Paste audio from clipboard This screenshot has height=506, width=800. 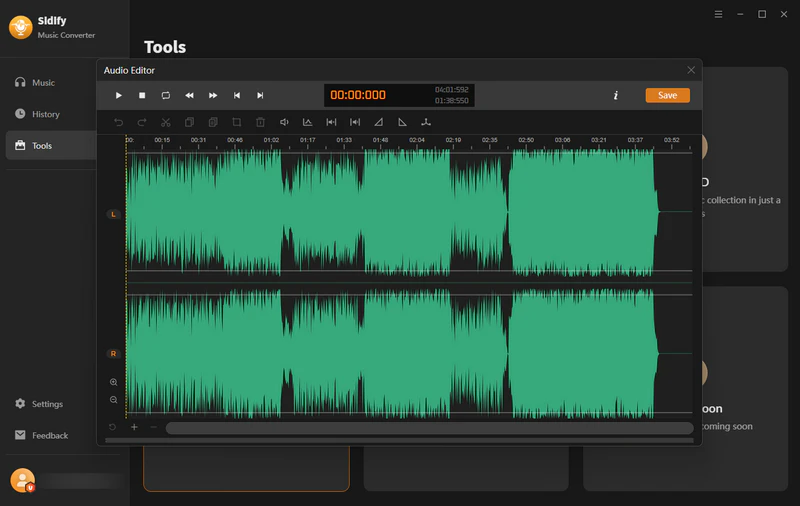pos(213,122)
